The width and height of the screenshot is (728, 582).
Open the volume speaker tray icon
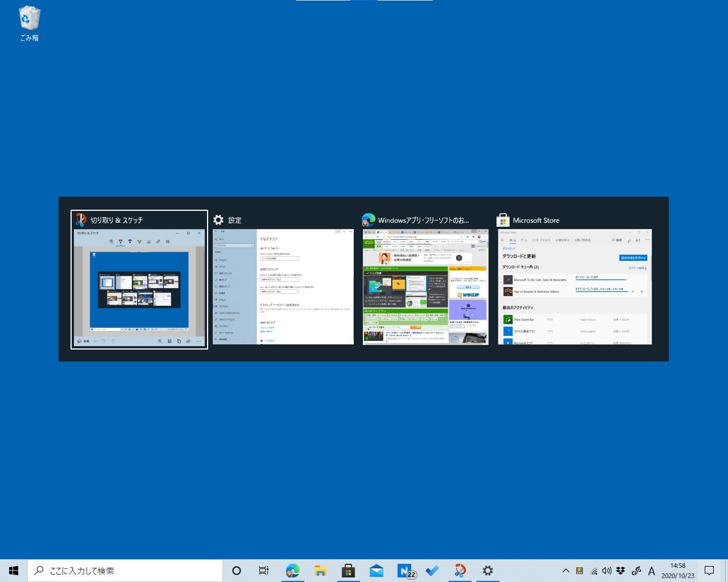[x=607, y=571]
